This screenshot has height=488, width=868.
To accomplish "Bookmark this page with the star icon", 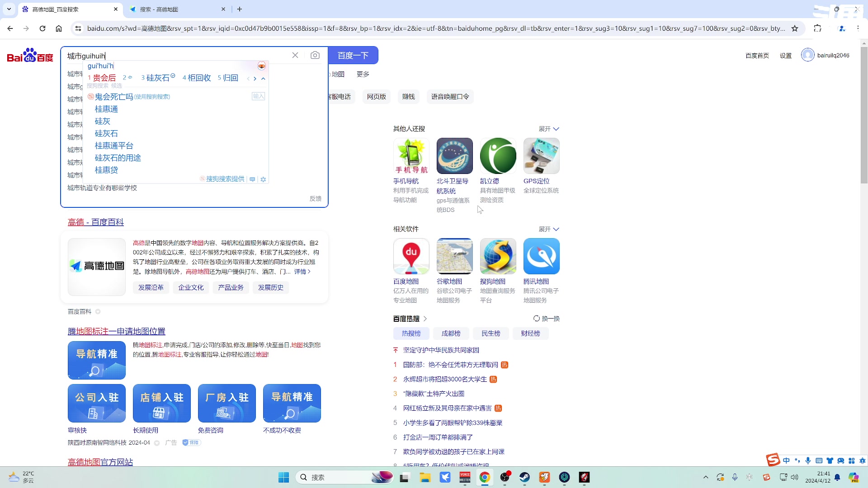I will coord(795,28).
